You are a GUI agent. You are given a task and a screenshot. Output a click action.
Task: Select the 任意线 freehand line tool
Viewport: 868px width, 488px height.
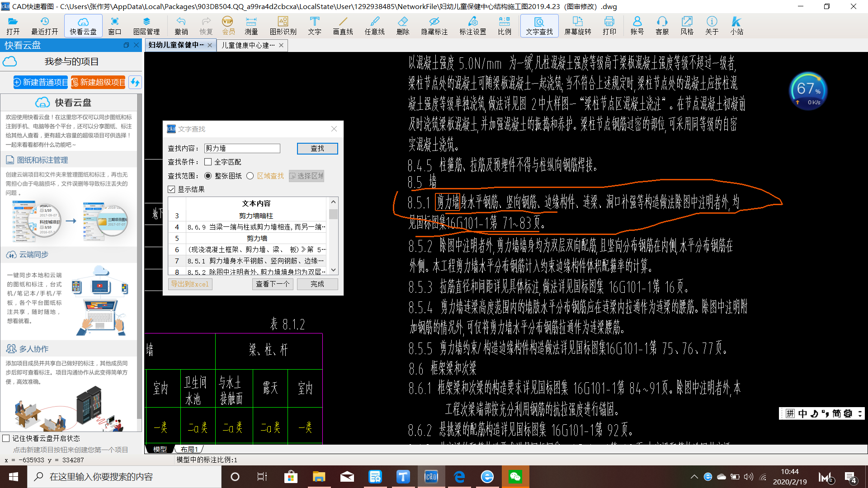375,26
